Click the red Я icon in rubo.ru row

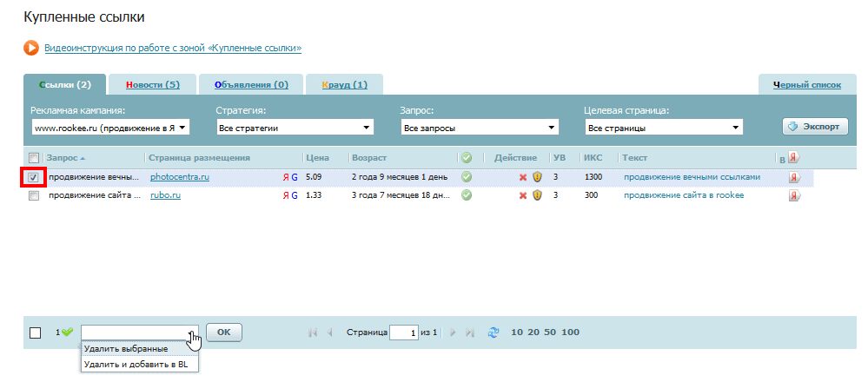pyautogui.click(x=286, y=195)
